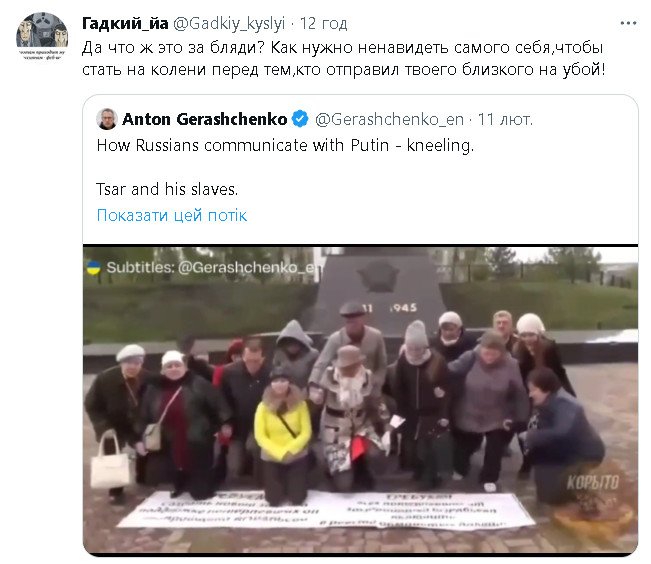Click the Корыто watermark logo in video
The width and height of the screenshot is (651, 564).
(592, 483)
